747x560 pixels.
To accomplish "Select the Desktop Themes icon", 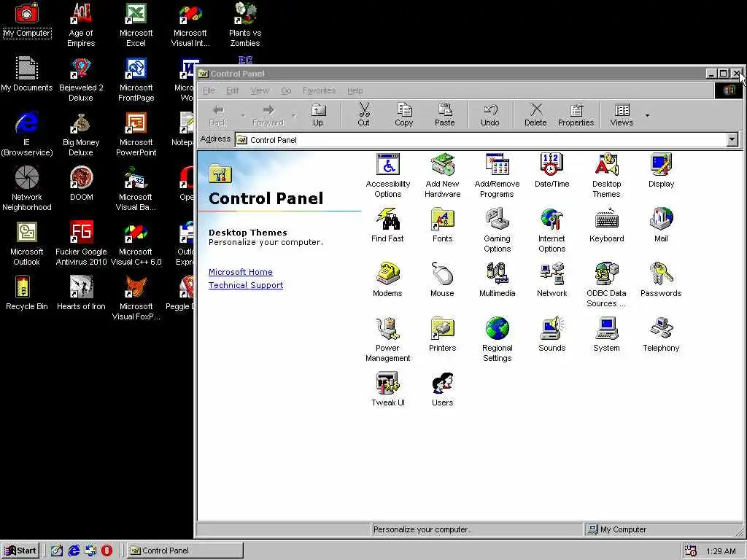I will (x=606, y=175).
